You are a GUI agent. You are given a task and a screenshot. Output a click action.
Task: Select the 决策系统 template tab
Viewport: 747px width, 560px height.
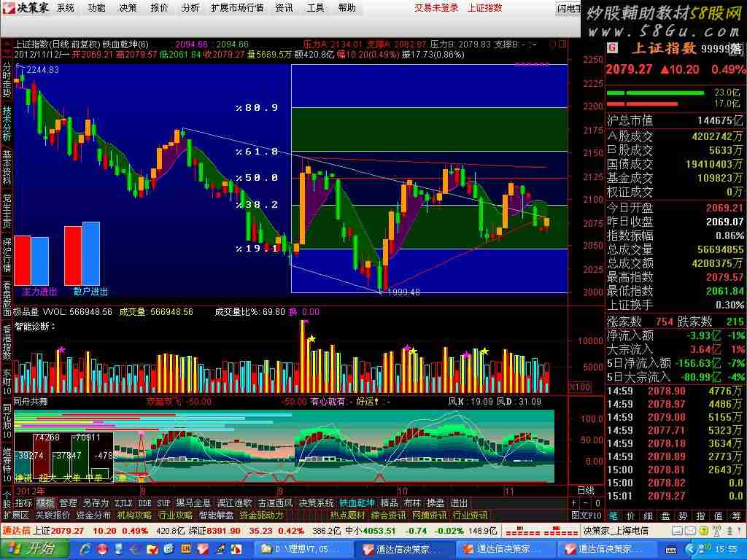click(317, 503)
